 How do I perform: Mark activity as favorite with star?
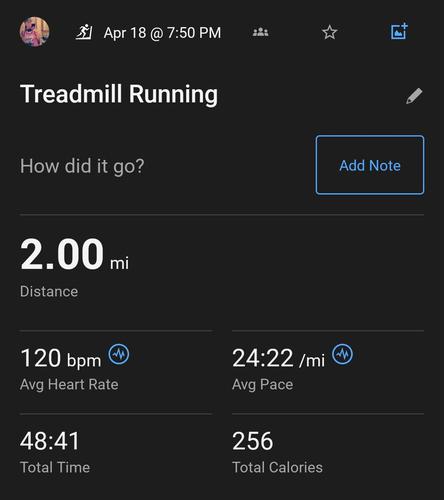(330, 32)
